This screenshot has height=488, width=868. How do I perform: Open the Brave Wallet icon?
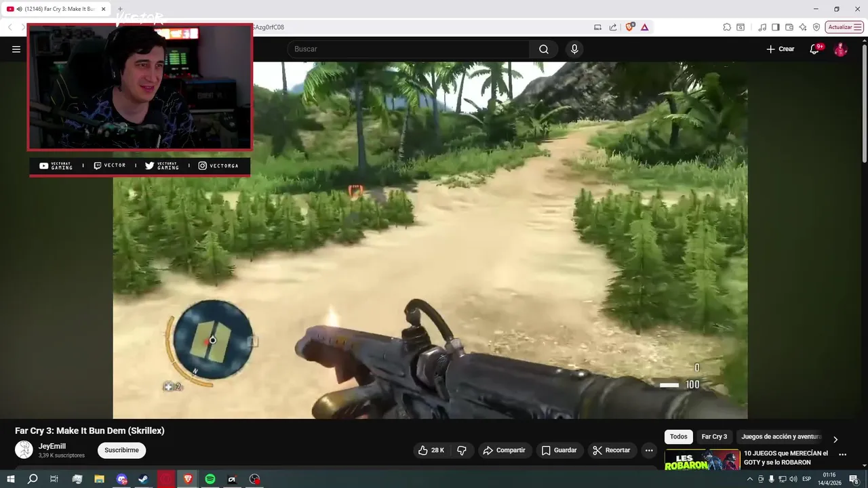789,27
